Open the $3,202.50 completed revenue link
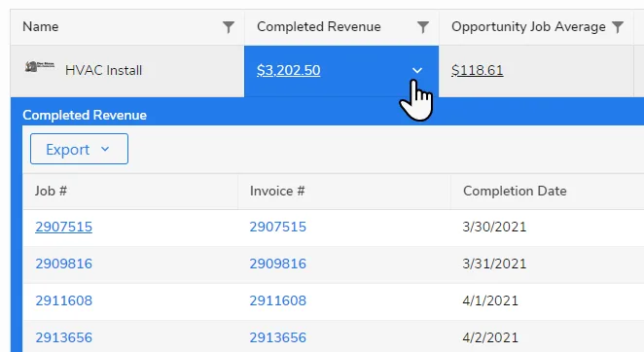This screenshot has height=352, width=644. click(x=288, y=70)
